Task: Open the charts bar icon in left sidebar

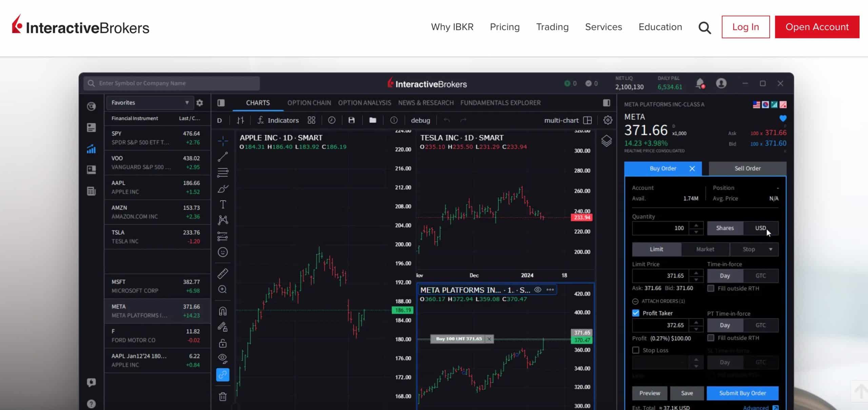Action: [91, 149]
